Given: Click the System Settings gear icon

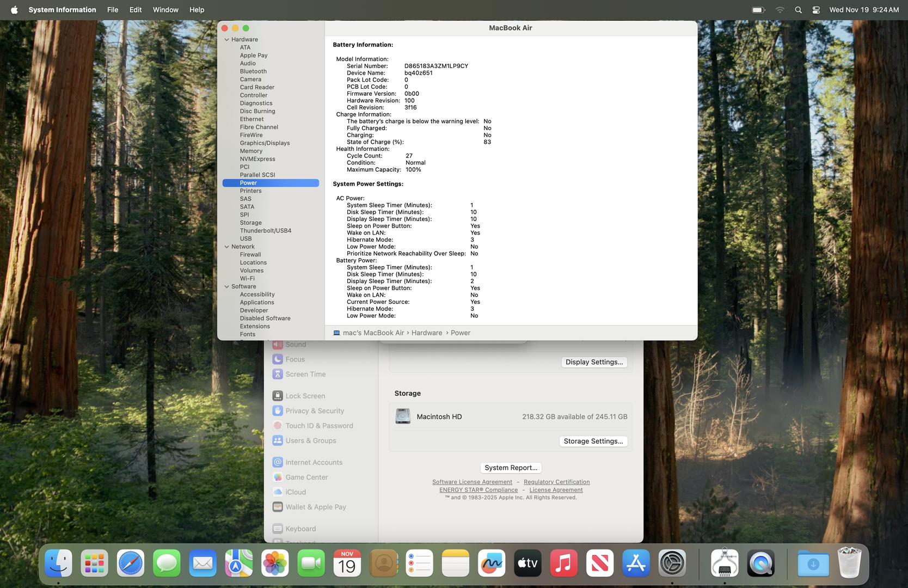Looking at the screenshot, I should [672, 563].
